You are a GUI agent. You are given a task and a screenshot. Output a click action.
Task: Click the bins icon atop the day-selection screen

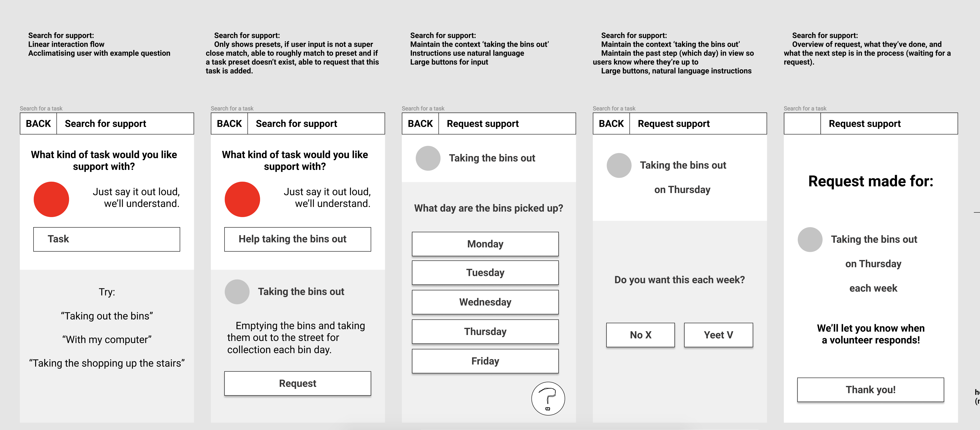tap(428, 158)
